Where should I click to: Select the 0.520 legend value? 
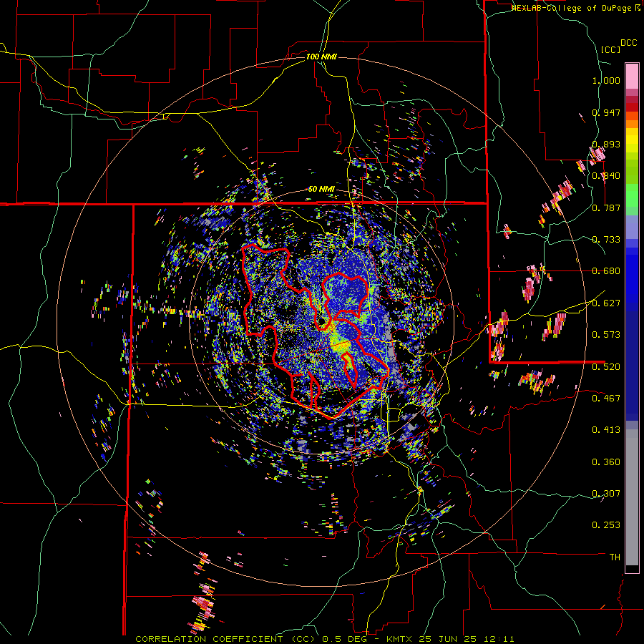pyautogui.click(x=606, y=366)
